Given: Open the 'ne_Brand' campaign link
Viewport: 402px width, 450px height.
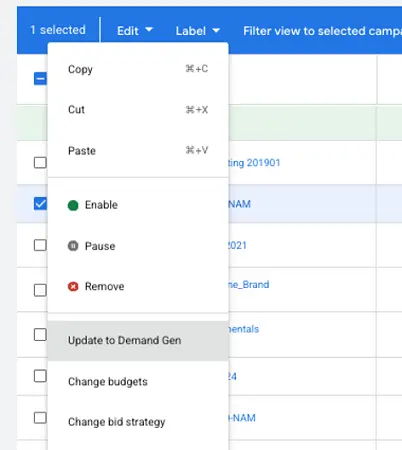Looking at the screenshot, I should pyautogui.click(x=249, y=285).
